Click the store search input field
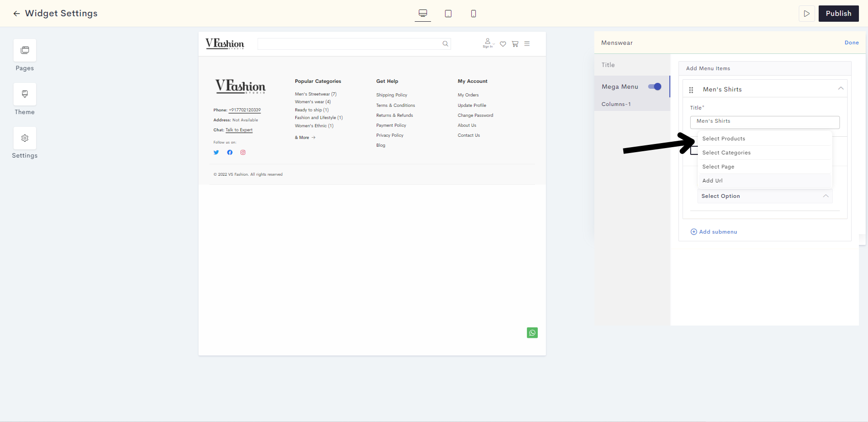868x422 pixels. [354, 44]
